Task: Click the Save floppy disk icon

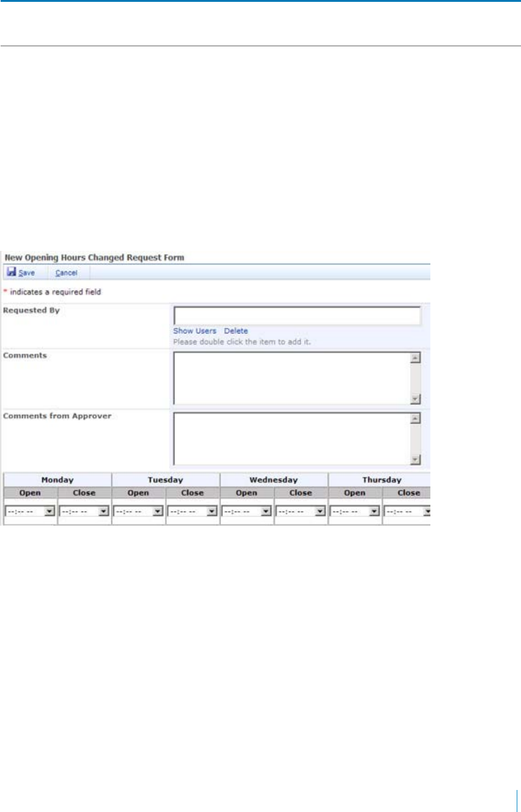Action: [11, 272]
